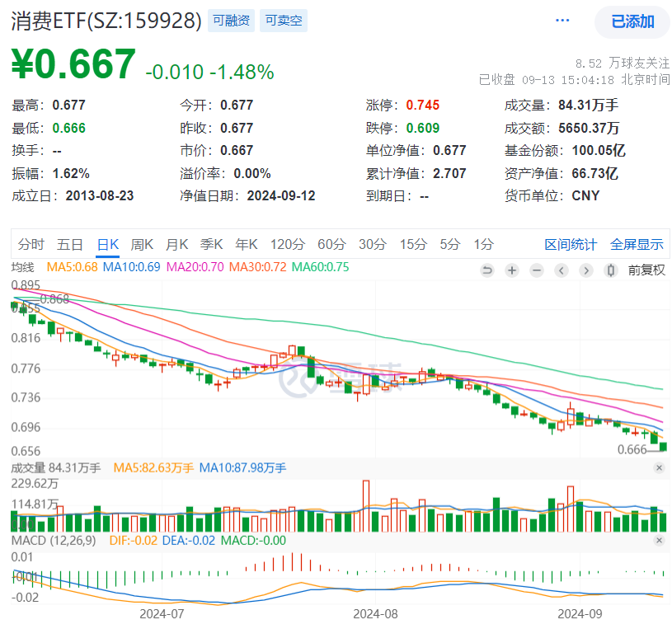672x629 pixels.
Task: Open 全屏显示 fullscreen chart view
Action: 637,244
